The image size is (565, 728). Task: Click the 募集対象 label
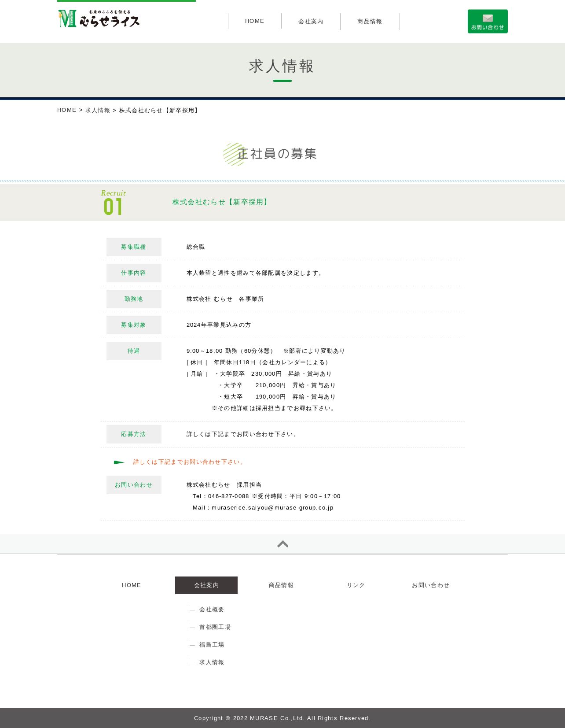134,325
